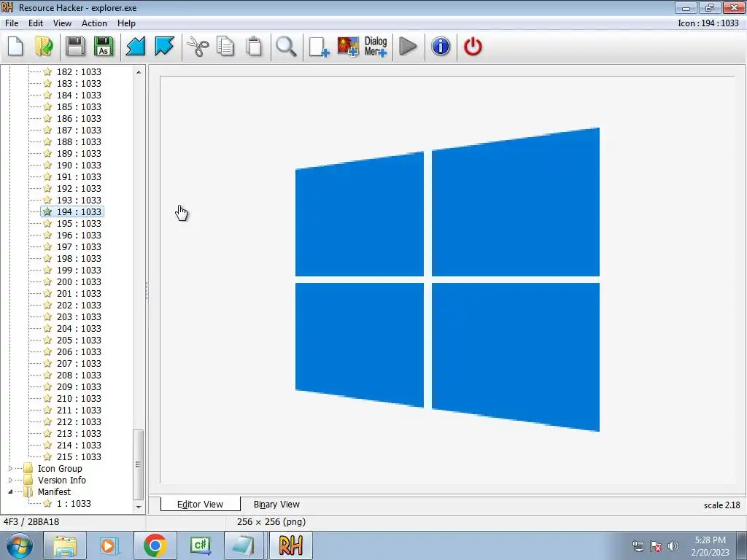The width and height of the screenshot is (747, 560).
Task: Click the import resource down-left arrow icon
Action: (135, 47)
